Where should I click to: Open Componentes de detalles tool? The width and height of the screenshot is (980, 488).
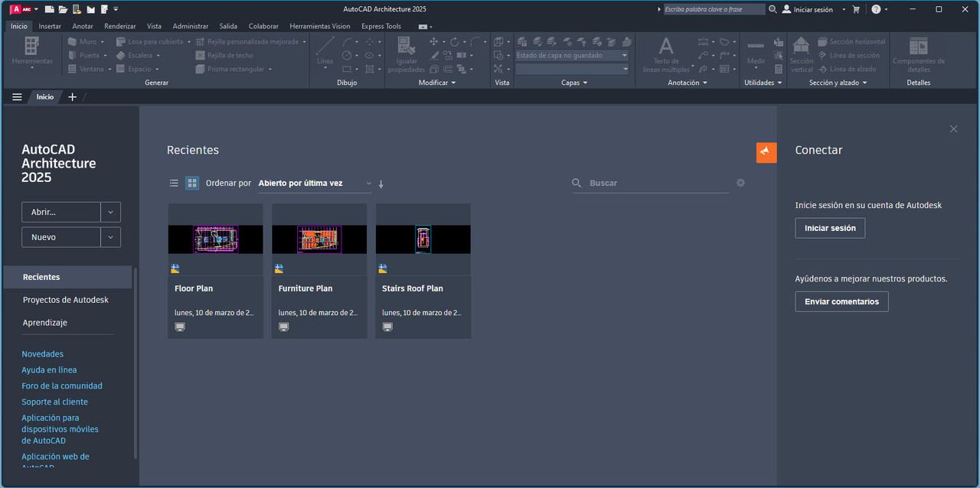[x=919, y=55]
